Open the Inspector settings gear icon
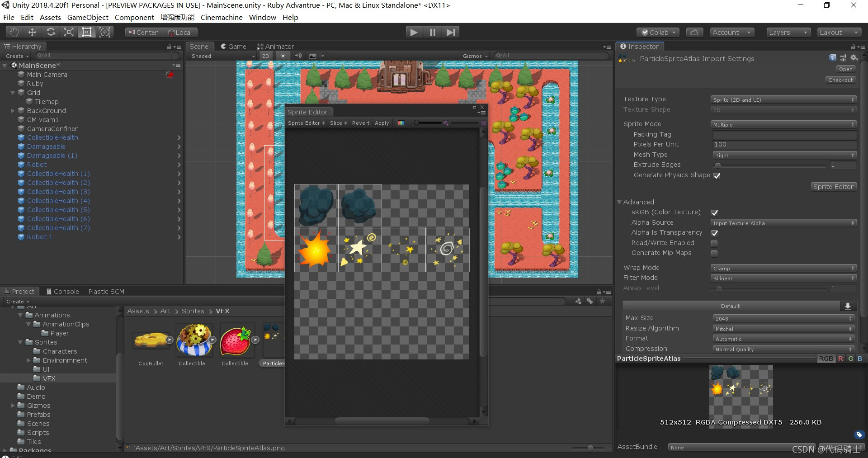The image size is (868, 458). (x=854, y=58)
